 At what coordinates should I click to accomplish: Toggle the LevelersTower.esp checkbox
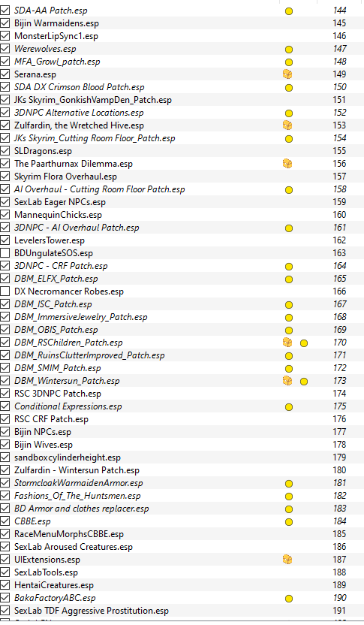(x=5, y=240)
